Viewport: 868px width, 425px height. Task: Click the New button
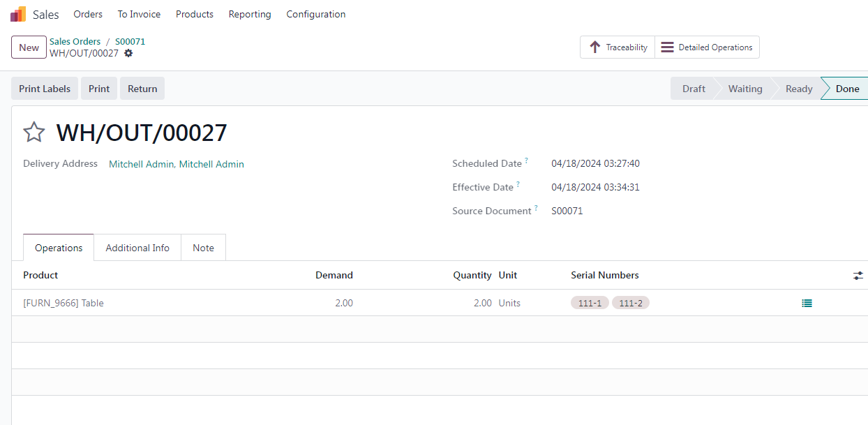click(x=29, y=47)
